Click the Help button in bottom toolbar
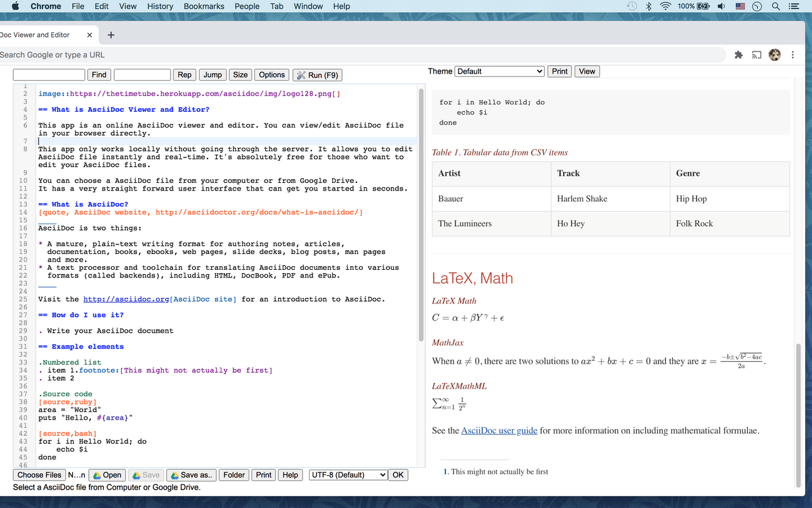 point(291,475)
